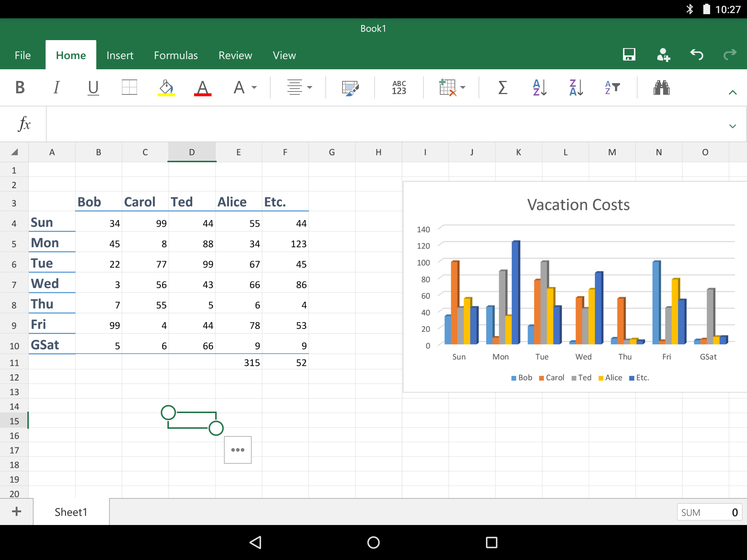This screenshot has height=560, width=747.
Task: Select the Fri axis label in chart
Action: (666, 357)
